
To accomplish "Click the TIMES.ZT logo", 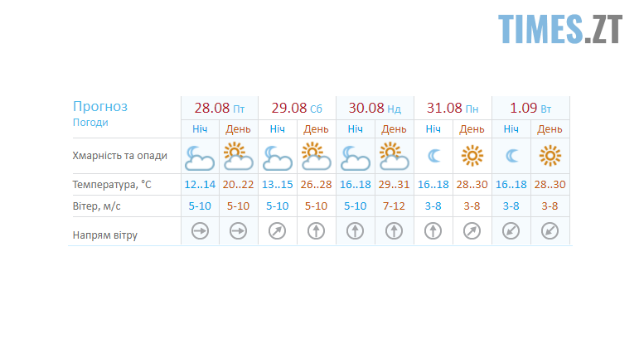I will 560,29.
